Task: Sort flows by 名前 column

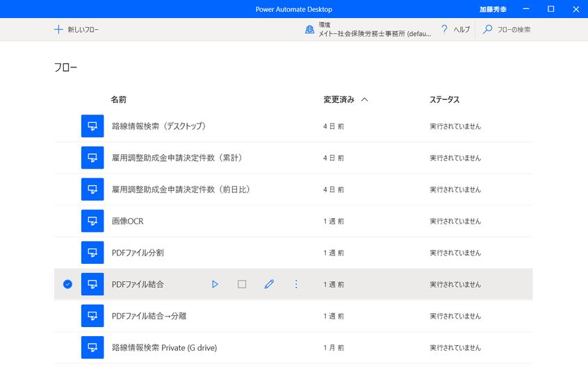Action: pyautogui.click(x=118, y=100)
